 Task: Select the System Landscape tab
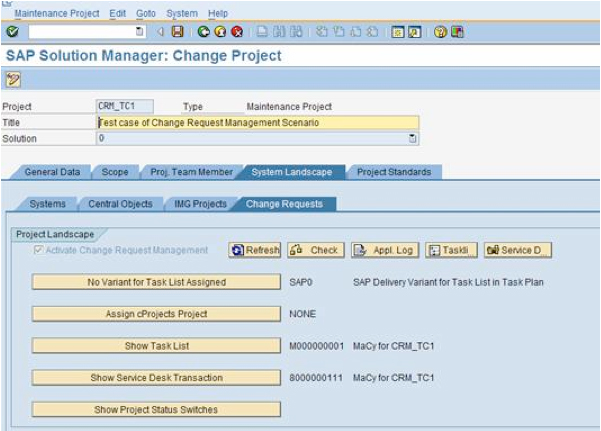coord(292,172)
